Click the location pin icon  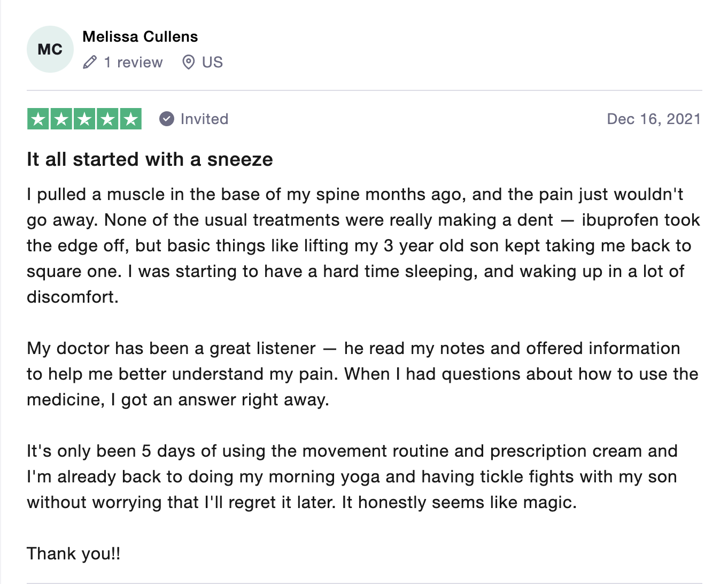[x=188, y=63]
